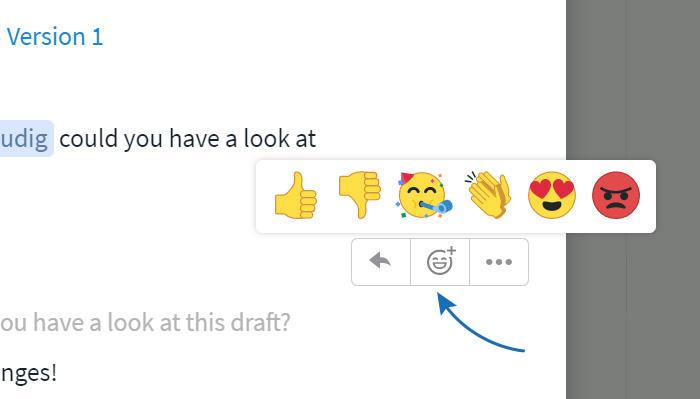This screenshot has width=700, height=399.
Task: Click the text ending in 'nges!'
Action: (29, 373)
